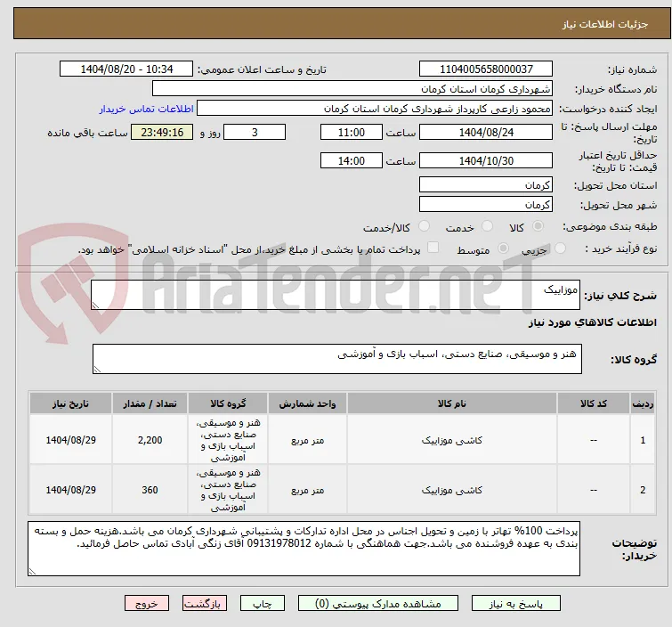Click the 'پاسخ به نیاز' button
The height and width of the screenshot is (627, 672).
[516, 604]
